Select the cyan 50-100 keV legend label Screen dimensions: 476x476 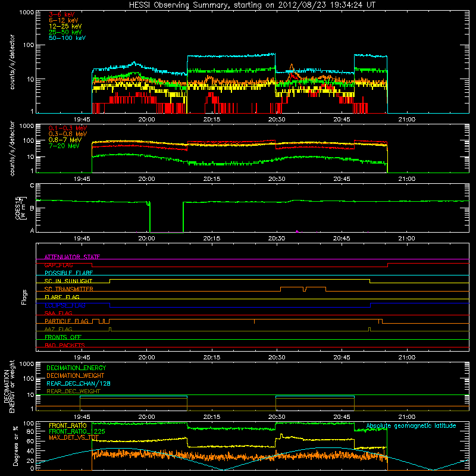point(67,38)
